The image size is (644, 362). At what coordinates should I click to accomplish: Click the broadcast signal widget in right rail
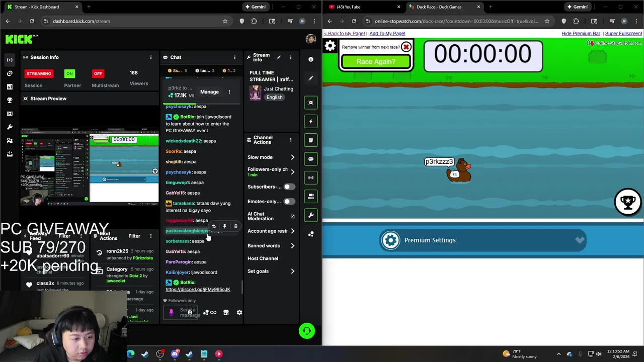(311, 177)
